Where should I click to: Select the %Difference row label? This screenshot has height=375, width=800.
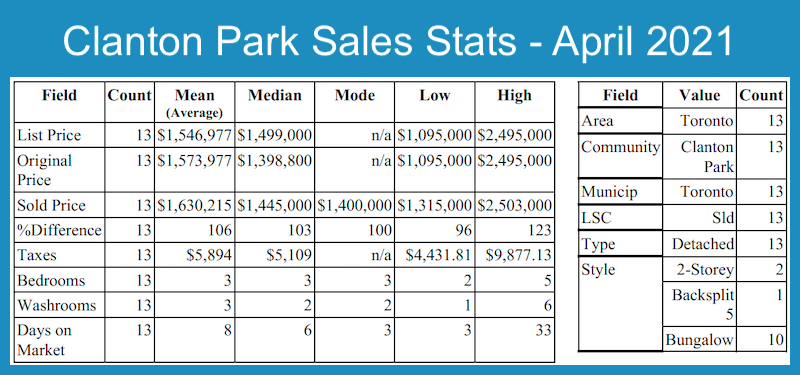pos(59,230)
